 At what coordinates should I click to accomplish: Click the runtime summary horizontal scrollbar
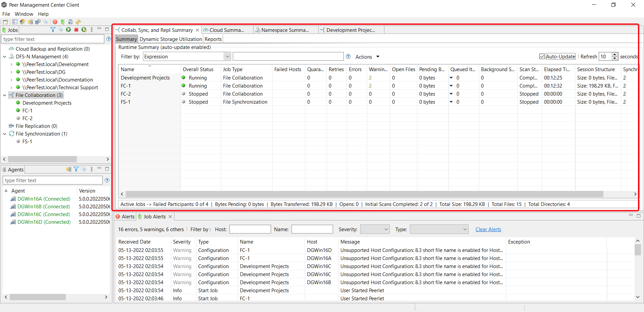[364, 194]
